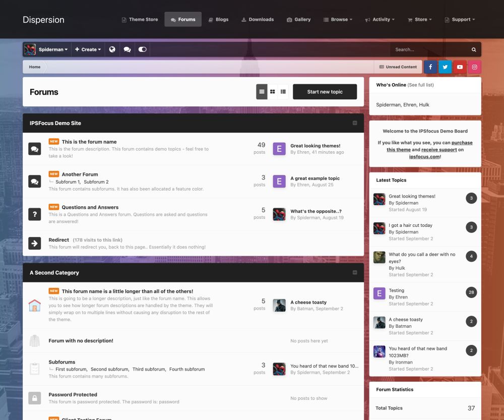Click the globe notifications icon
This screenshot has height=420, width=504.
point(112,49)
